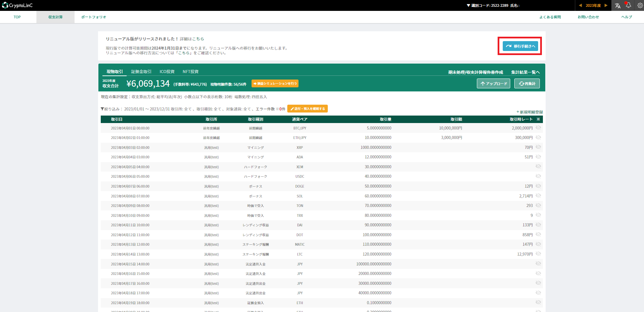Click eye icon on 100000.0000000000 JPY row
This screenshot has width=644, height=312.
[538, 264]
